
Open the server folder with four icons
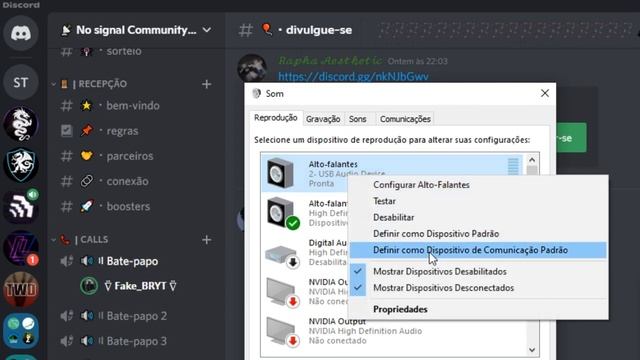21,331
